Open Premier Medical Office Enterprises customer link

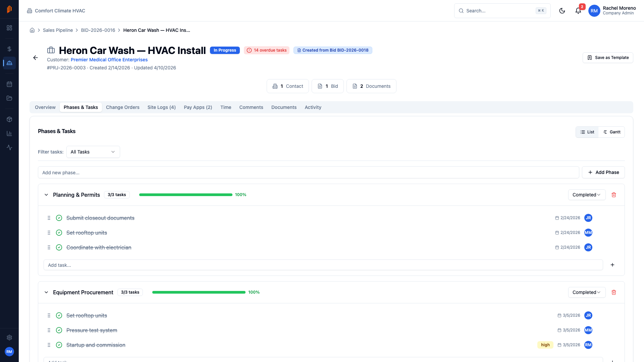[109, 60]
